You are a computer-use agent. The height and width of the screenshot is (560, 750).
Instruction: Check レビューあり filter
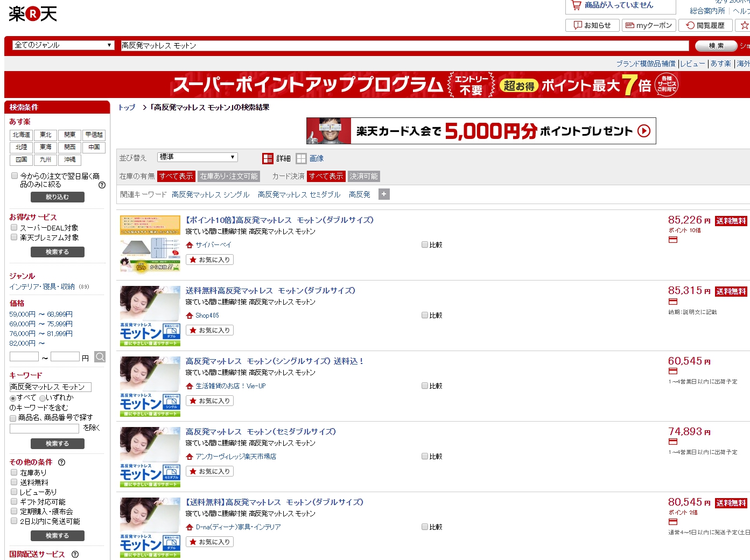pos(14,492)
